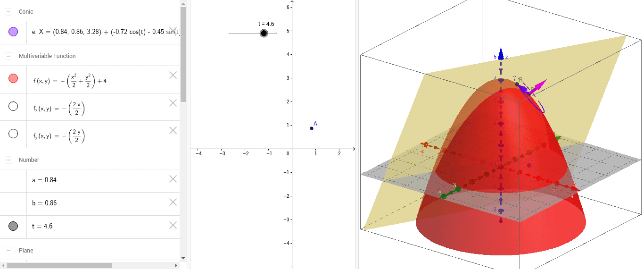Viewport: 644px width, 270px height.
Task: Click the vertical scrollbar thumb
Action: click(x=183, y=54)
